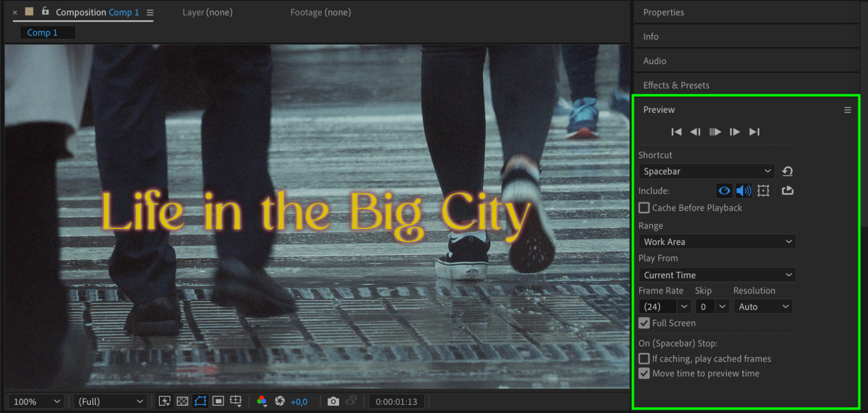Toggle the transparency grid in the viewer
The height and width of the screenshot is (413, 868).
[182, 401]
